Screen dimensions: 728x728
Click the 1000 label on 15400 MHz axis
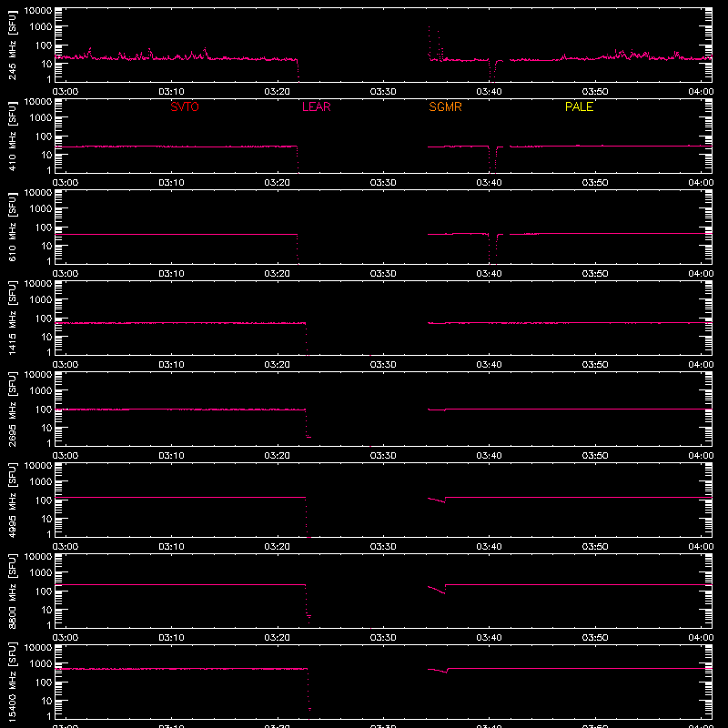click(x=41, y=663)
